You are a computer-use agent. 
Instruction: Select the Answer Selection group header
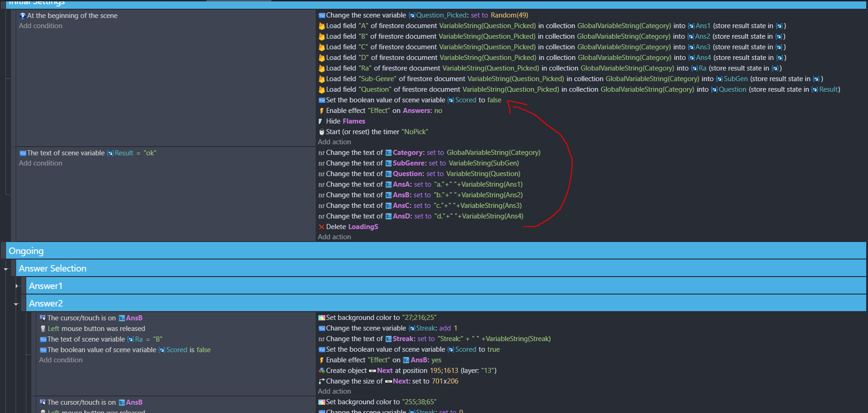coord(441,268)
